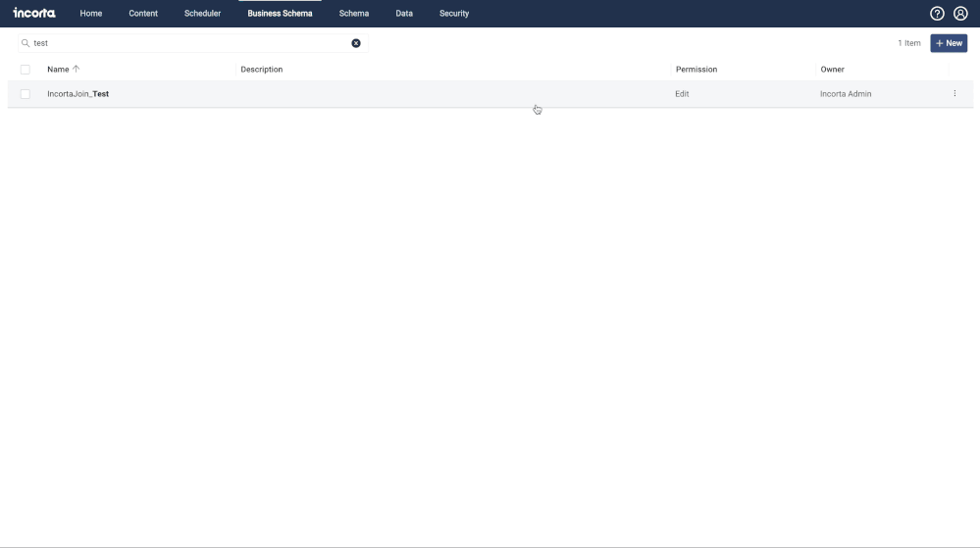Switch to the Content tab
Image resolution: width=980 pixels, height=548 pixels.
(143, 14)
